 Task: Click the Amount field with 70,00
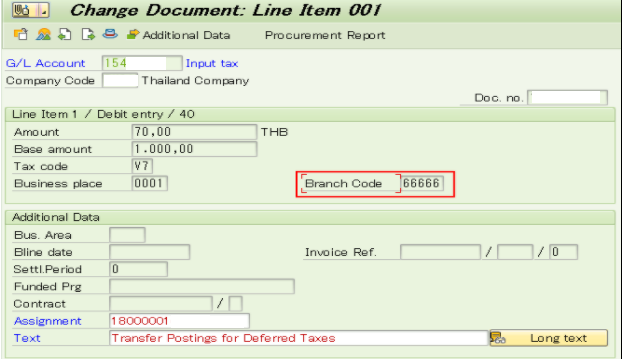194,132
